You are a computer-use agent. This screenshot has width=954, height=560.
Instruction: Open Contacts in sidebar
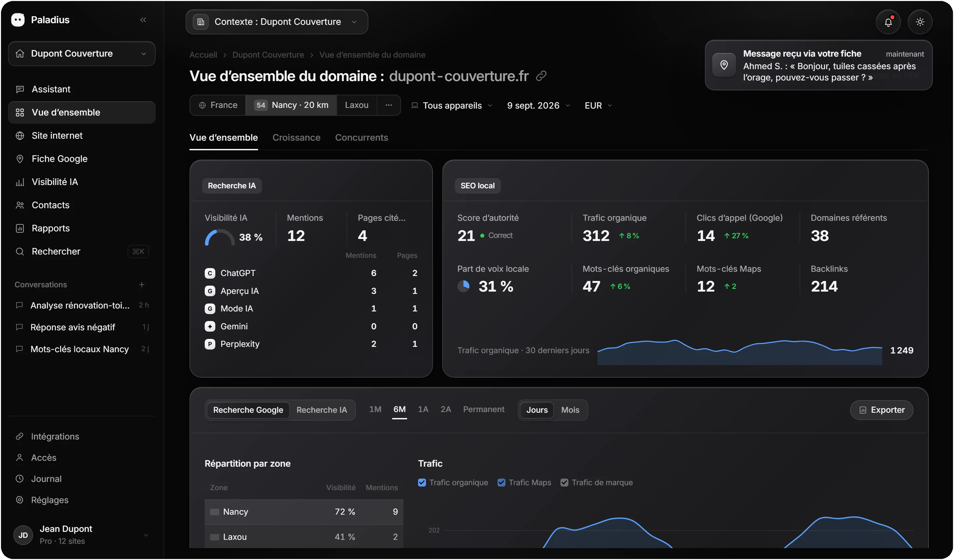click(x=82, y=205)
